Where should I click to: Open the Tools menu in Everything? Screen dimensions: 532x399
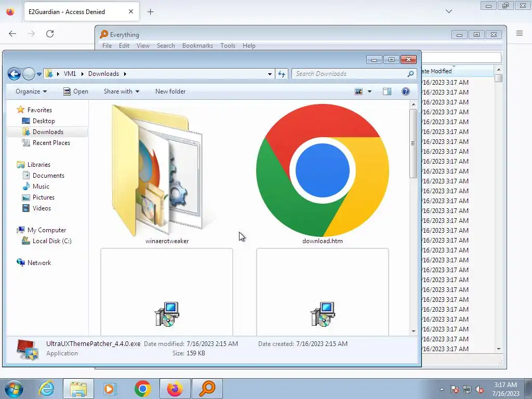(x=228, y=46)
